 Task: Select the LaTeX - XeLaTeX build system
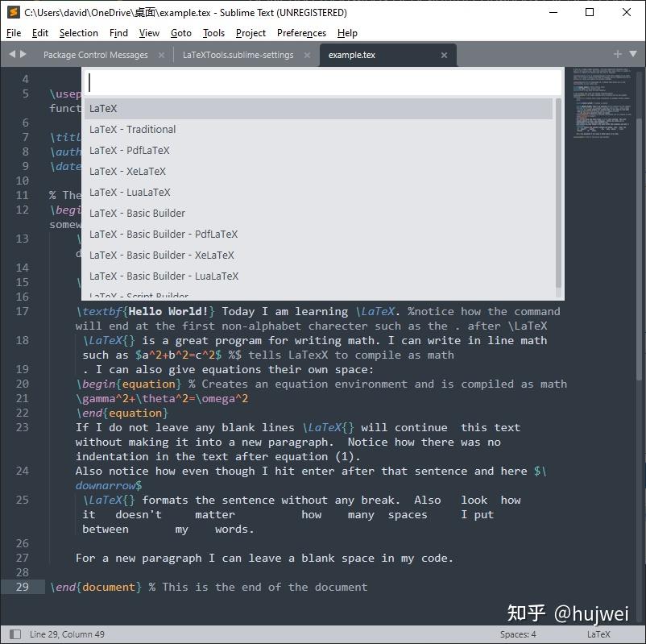click(128, 171)
